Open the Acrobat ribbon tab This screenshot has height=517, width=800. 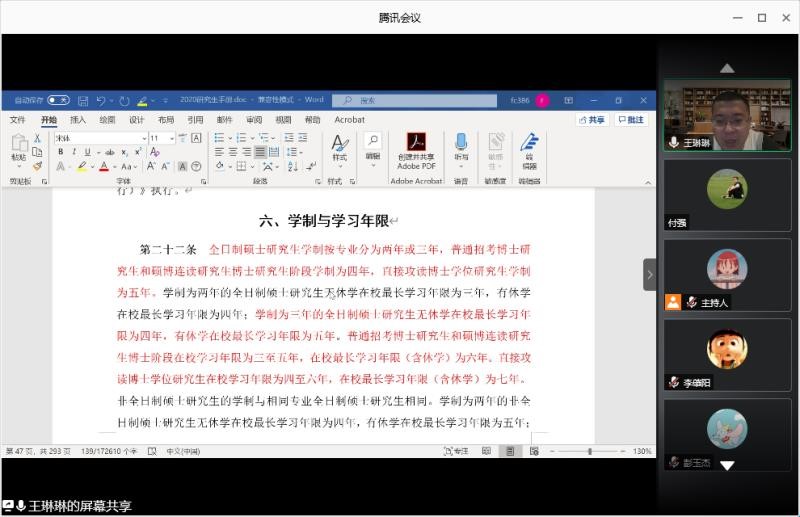pyautogui.click(x=349, y=120)
